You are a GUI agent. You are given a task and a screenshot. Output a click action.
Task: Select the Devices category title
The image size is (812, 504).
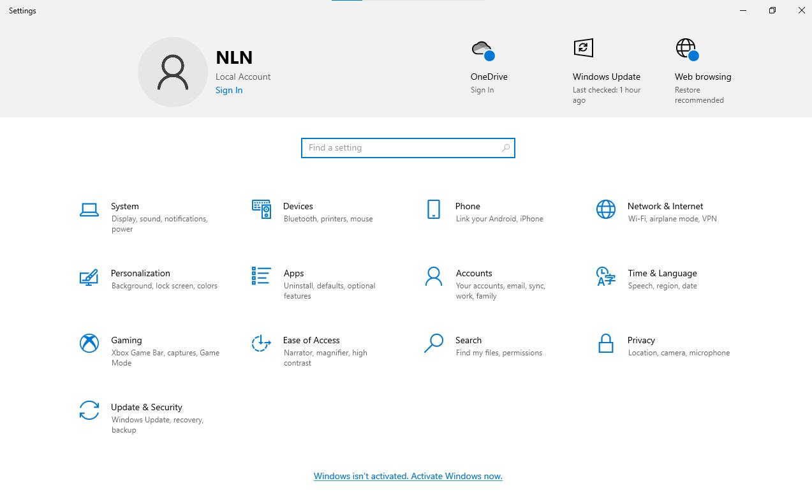tap(298, 206)
